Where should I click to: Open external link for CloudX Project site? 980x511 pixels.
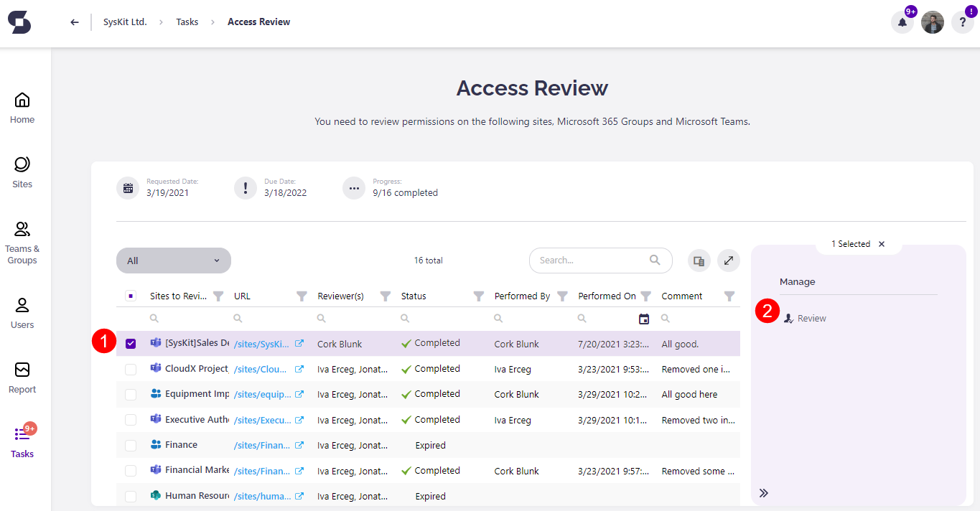[299, 369]
